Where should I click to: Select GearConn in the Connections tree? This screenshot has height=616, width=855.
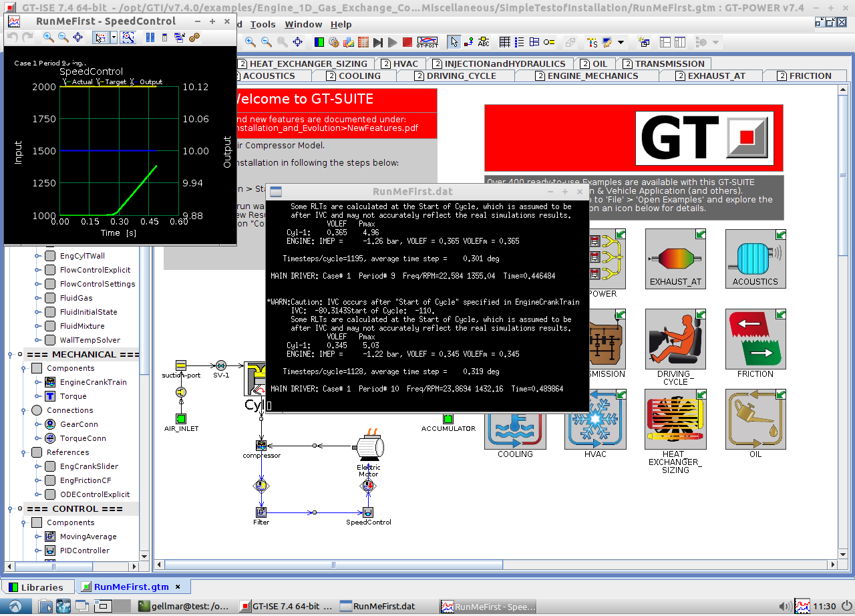[79, 424]
